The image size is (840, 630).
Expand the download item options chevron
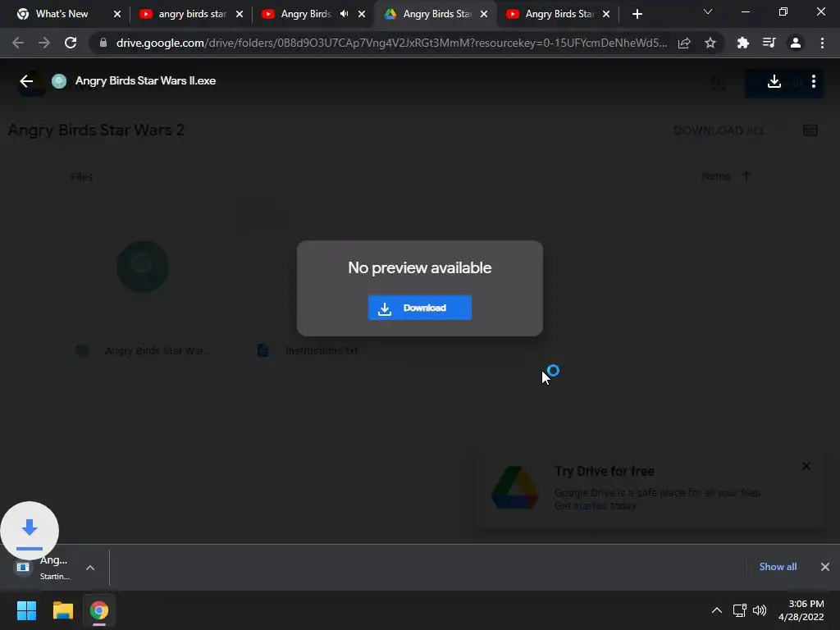pyautogui.click(x=90, y=568)
